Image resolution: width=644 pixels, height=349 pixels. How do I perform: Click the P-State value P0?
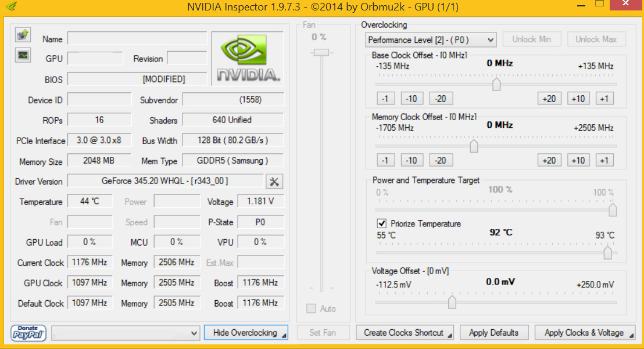pos(260,222)
